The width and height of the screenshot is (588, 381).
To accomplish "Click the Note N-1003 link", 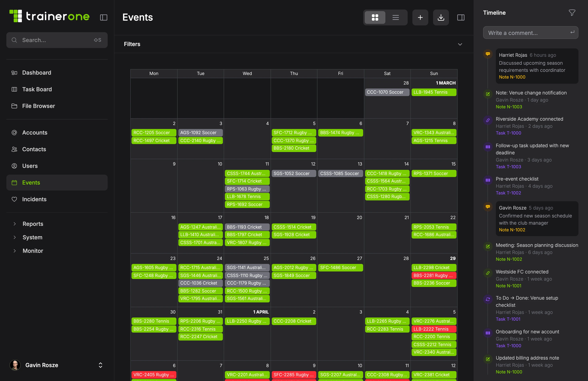I will click(509, 107).
